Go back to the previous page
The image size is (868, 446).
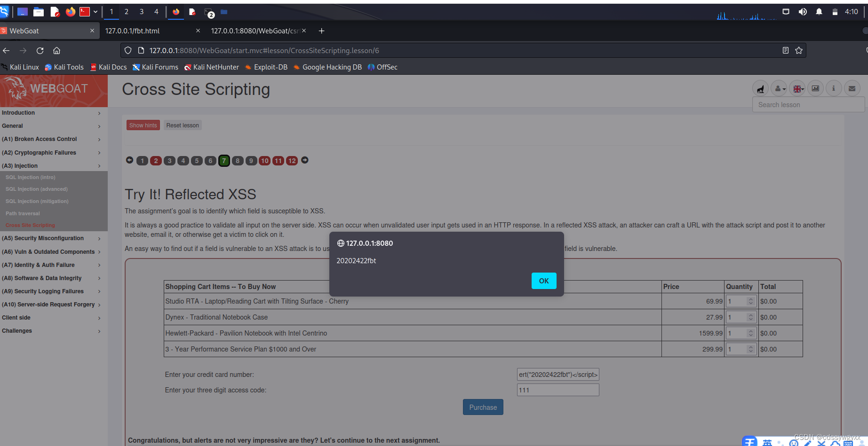coord(6,50)
